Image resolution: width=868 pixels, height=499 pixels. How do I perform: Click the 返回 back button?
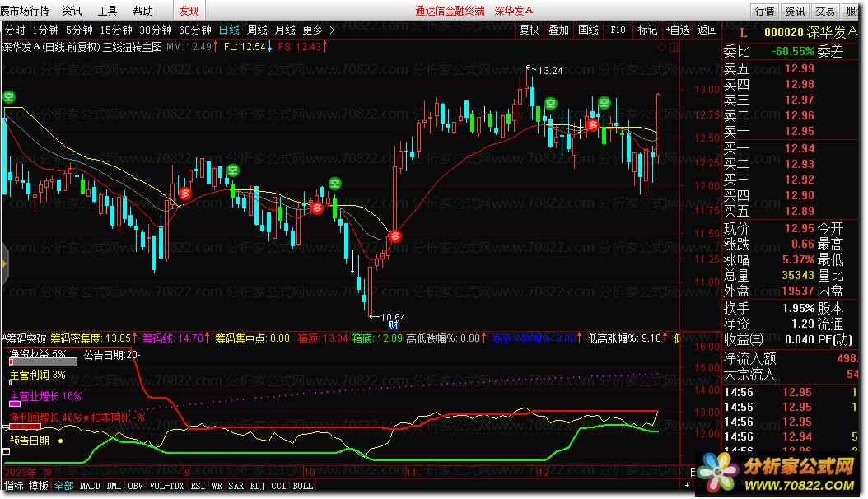pos(707,30)
